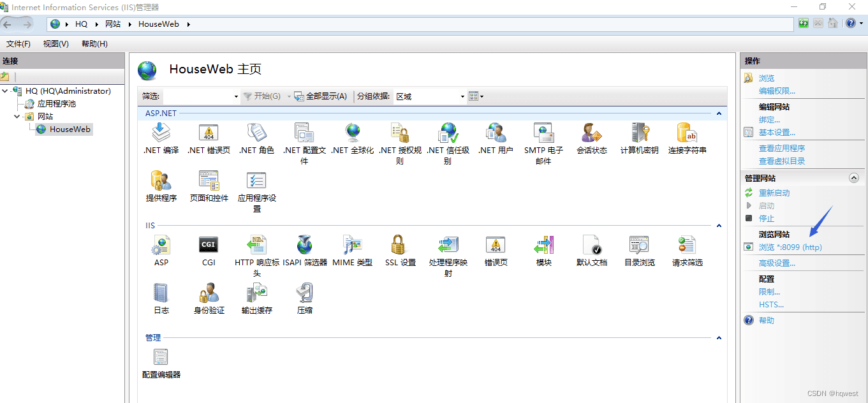Click the 查看虚拟目录 action link
The height and width of the screenshot is (403, 868).
[x=782, y=161]
